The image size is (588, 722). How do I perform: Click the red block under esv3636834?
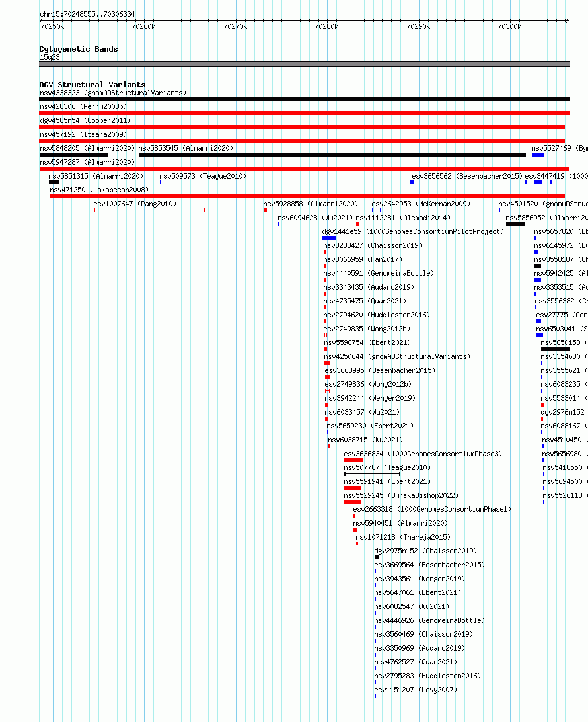(353, 460)
